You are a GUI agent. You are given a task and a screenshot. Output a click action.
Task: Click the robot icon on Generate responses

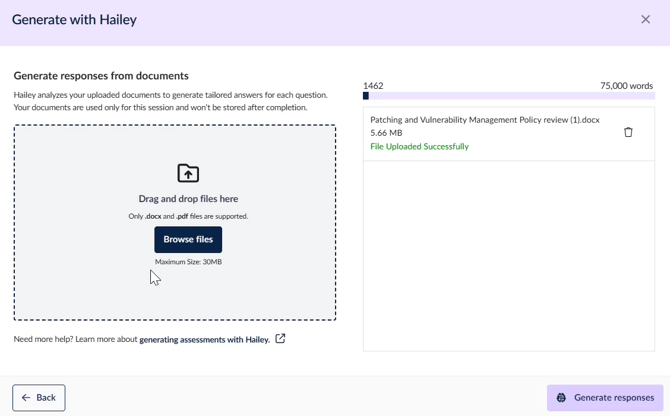tap(561, 398)
